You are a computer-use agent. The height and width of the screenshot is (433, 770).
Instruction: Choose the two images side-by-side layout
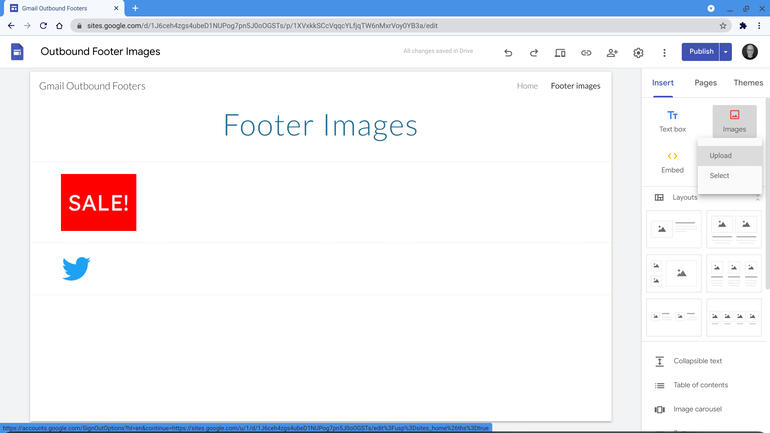point(734,229)
